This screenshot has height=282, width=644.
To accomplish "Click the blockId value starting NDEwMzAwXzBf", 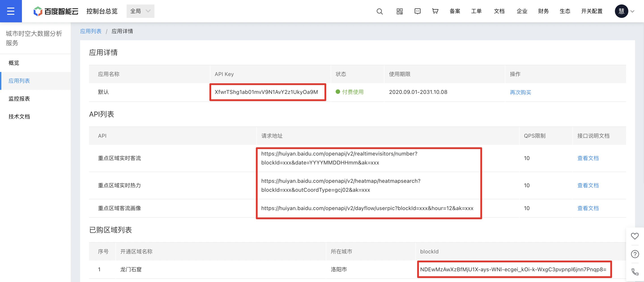I will click(513, 269).
